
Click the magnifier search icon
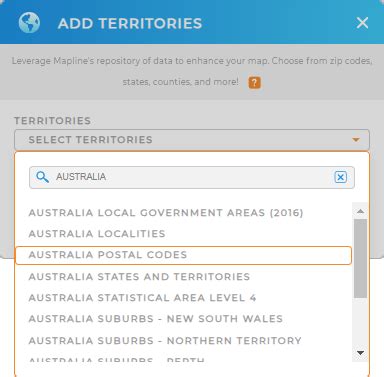click(42, 177)
